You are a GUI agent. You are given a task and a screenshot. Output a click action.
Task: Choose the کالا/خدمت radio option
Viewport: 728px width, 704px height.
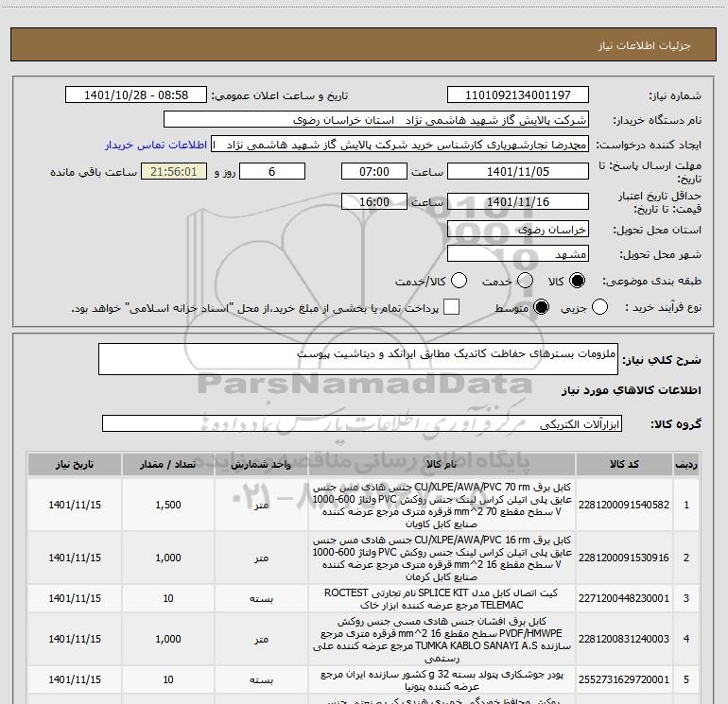[x=459, y=282]
